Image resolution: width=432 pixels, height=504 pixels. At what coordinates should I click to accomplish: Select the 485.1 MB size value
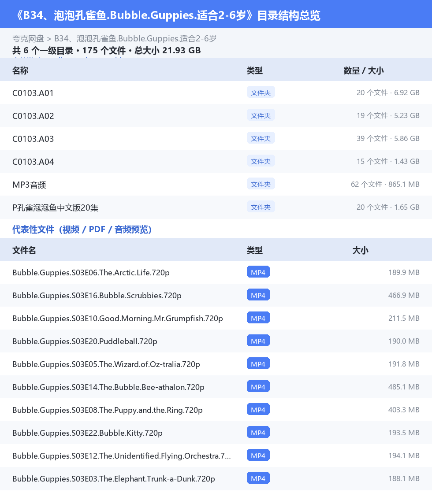tap(404, 387)
